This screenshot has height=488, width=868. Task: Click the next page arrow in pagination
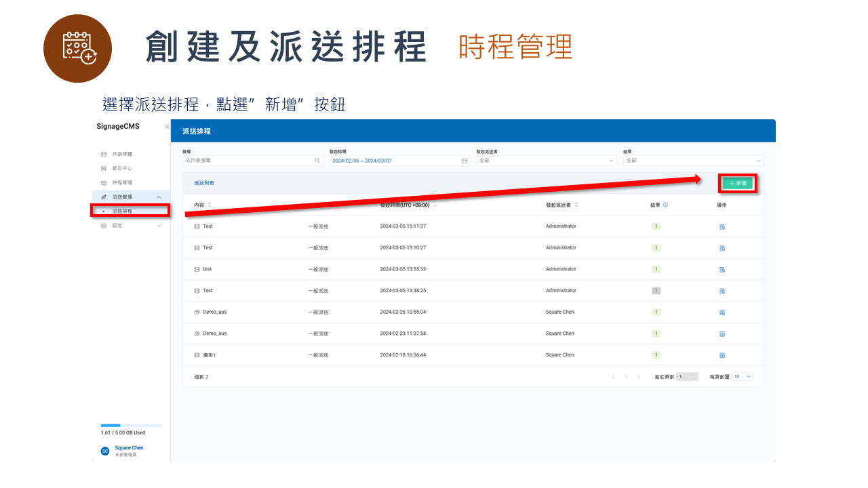[x=639, y=376]
